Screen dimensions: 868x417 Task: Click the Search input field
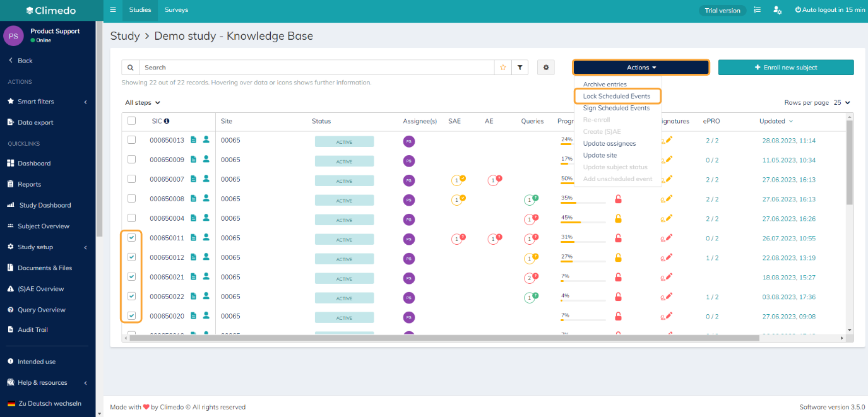[x=316, y=68]
